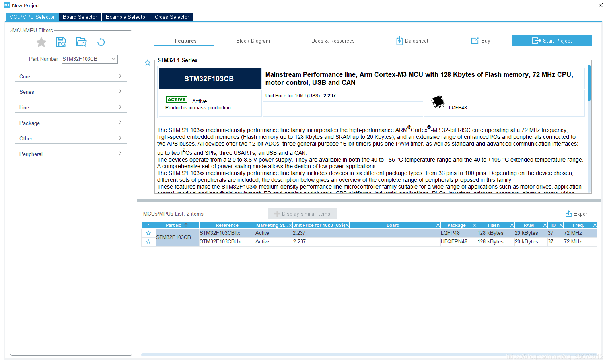Viewport: 607px width, 364px height.
Task: Switch to MCU/MPU Selector tab
Action: [x=32, y=17]
